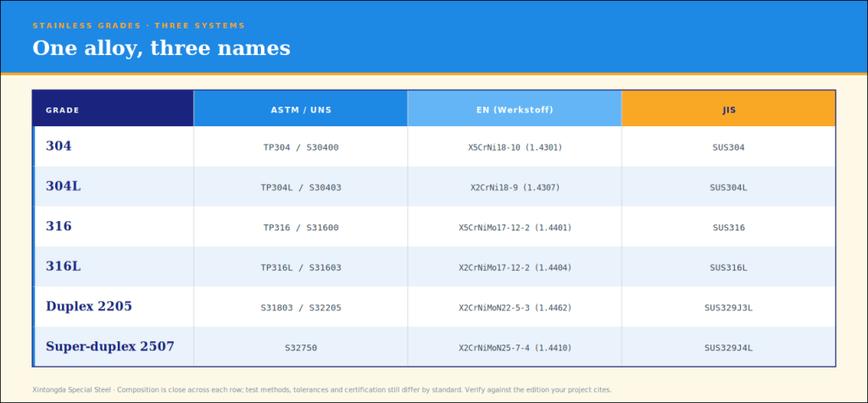Select the JIS column header
The image size is (868, 403).
[x=728, y=109]
